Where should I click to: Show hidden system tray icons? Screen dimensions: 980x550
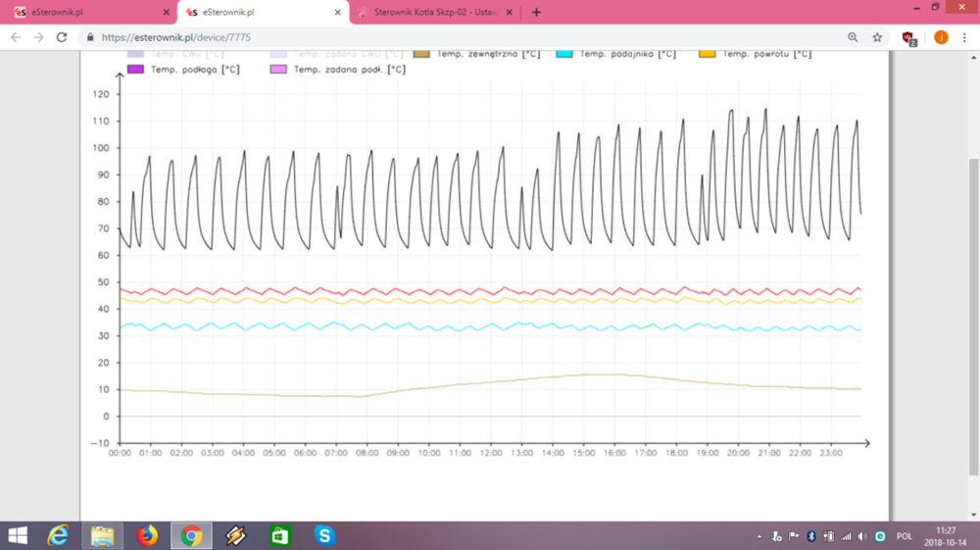pyautogui.click(x=761, y=536)
